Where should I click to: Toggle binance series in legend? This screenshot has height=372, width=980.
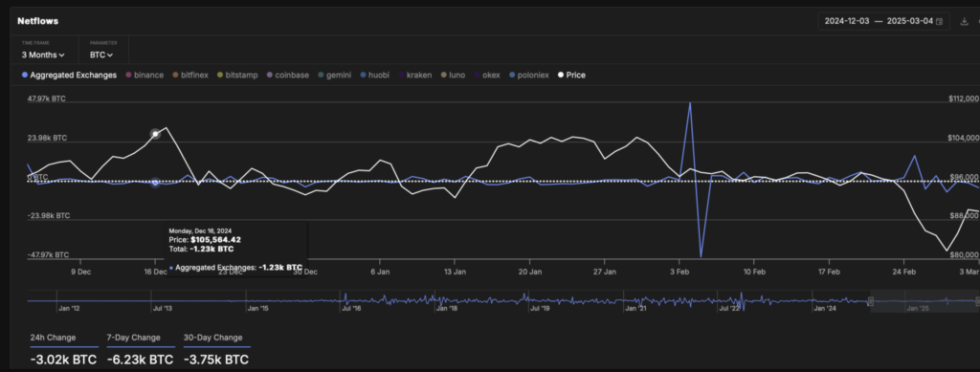(145, 75)
